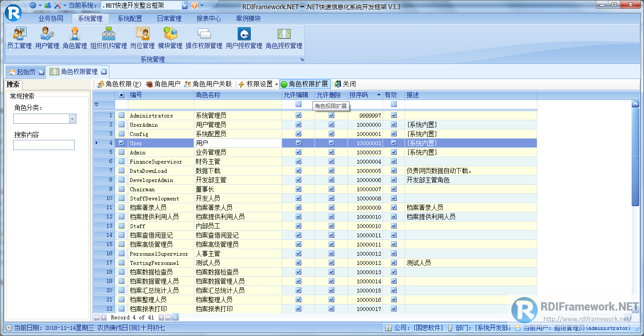Viewport: 644px width, 336px height.
Task: Click the tools wrench icon in title bar
Action: click(x=58, y=6)
